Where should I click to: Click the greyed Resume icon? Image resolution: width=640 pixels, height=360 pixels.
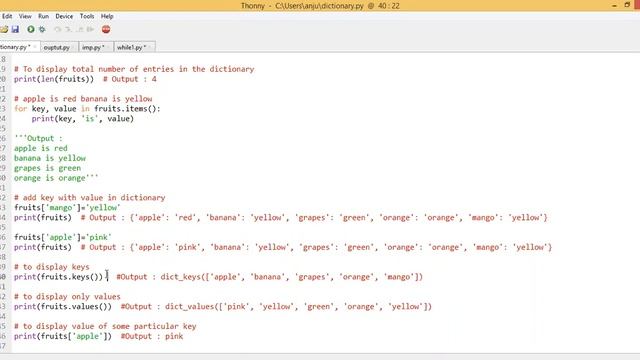90,29
